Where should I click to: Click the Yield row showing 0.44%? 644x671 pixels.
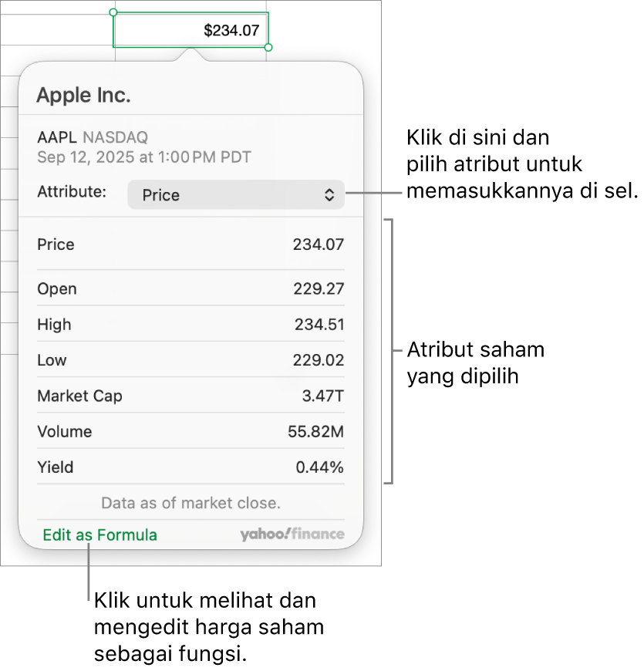coord(191,467)
